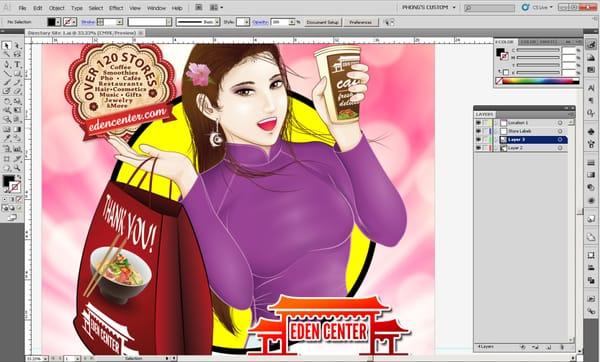Open the File menu
The image size is (600, 362).
[x=23, y=8]
